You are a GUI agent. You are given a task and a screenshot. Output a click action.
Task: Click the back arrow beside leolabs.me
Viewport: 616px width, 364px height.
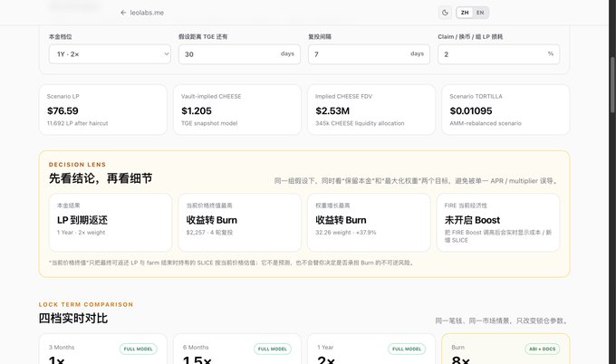tap(123, 13)
